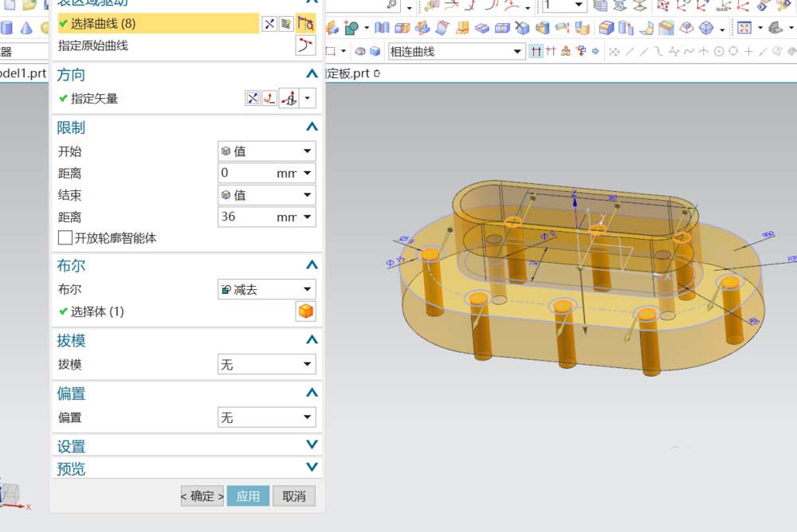Viewport: 797px width, 532px height.
Task: Click the curve selection icon beside 选择曲线
Action: click(305, 24)
